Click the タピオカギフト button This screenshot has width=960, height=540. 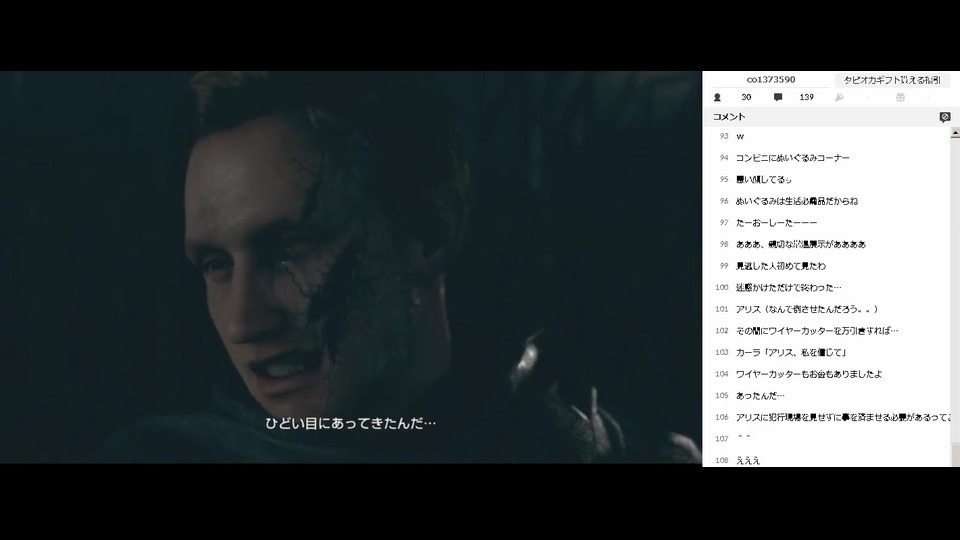coord(891,80)
